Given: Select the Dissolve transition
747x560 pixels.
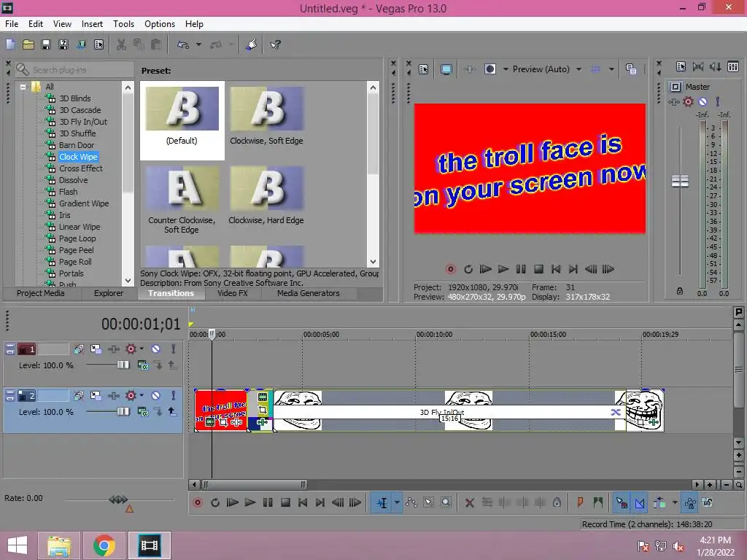Looking at the screenshot, I should tap(74, 180).
